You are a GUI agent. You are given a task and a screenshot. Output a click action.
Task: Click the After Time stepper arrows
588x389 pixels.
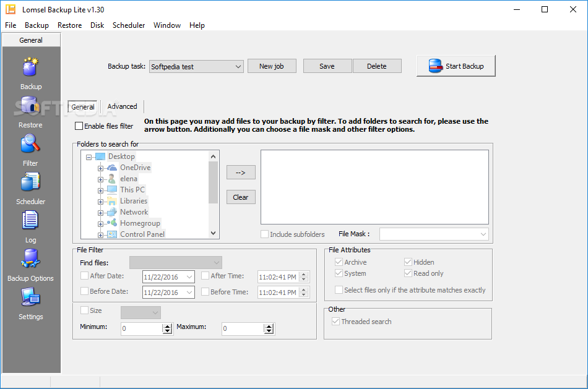[x=305, y=277]
